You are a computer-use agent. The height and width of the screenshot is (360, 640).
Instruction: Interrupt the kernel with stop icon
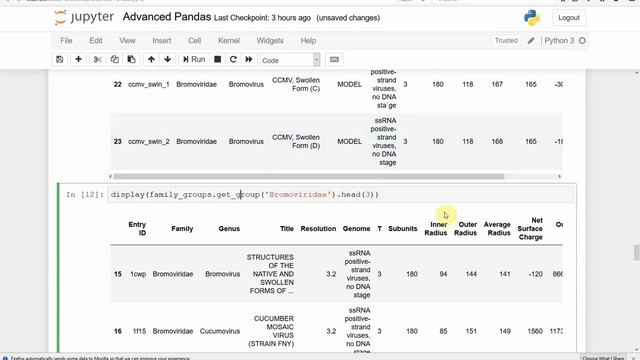click(x=218, y=60)
